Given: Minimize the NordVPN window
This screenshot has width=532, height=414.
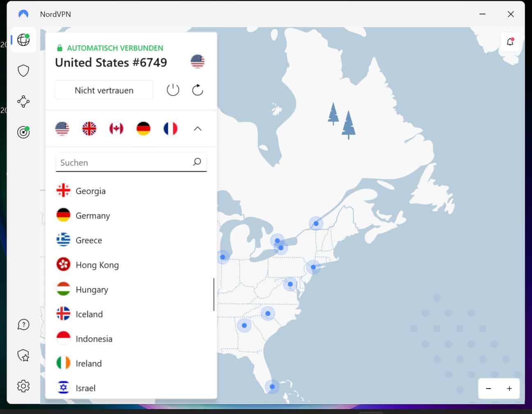Looking at the screenshot, I should (482, 14).
